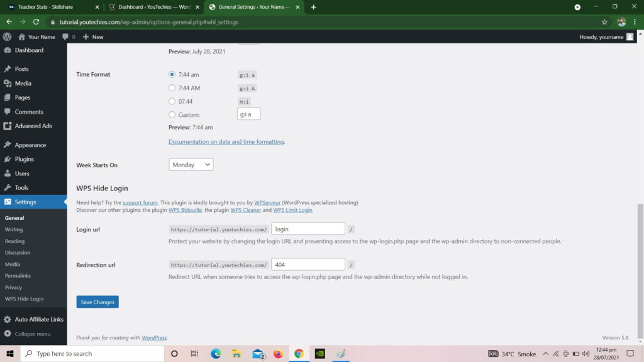Open volume control in system tray
Image resolution: width=644 pixels, height=362 pixels.
click(586, 354)
